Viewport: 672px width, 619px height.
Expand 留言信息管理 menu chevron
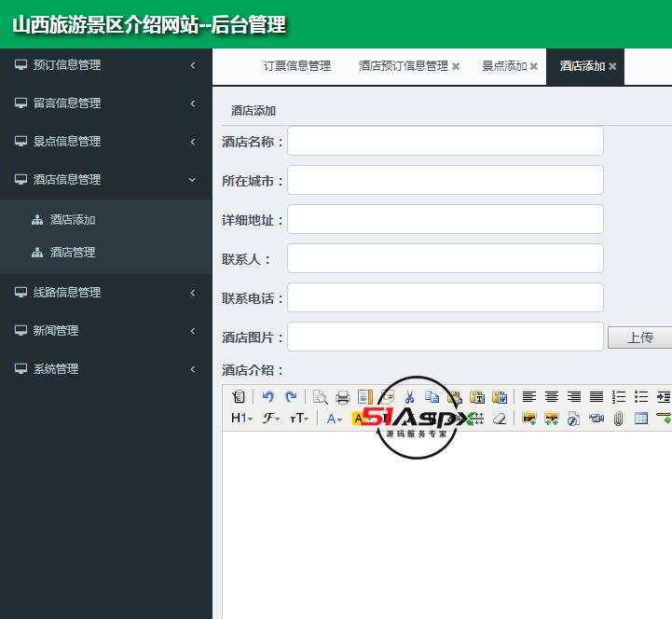pos(193,103)
